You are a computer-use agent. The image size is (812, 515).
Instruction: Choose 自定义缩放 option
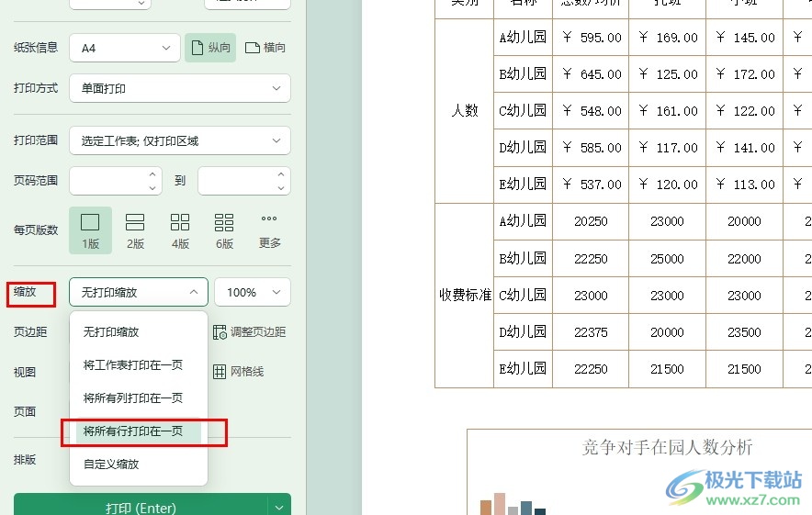coord(139,465)
